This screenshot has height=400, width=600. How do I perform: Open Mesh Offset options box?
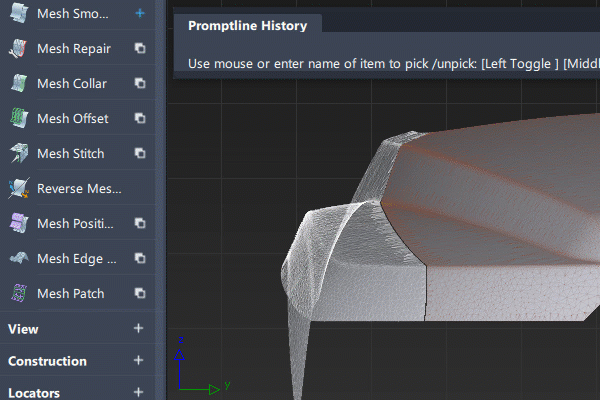click(x=140, y=118)
